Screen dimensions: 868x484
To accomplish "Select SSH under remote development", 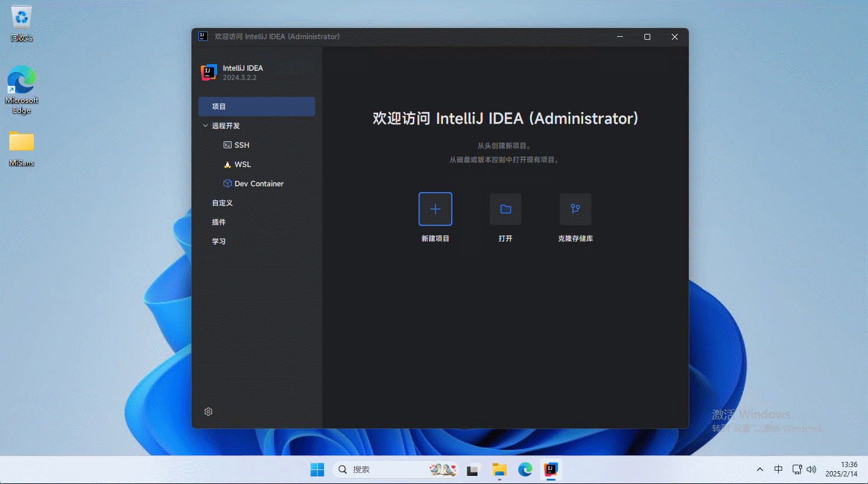I will [242, 145].
